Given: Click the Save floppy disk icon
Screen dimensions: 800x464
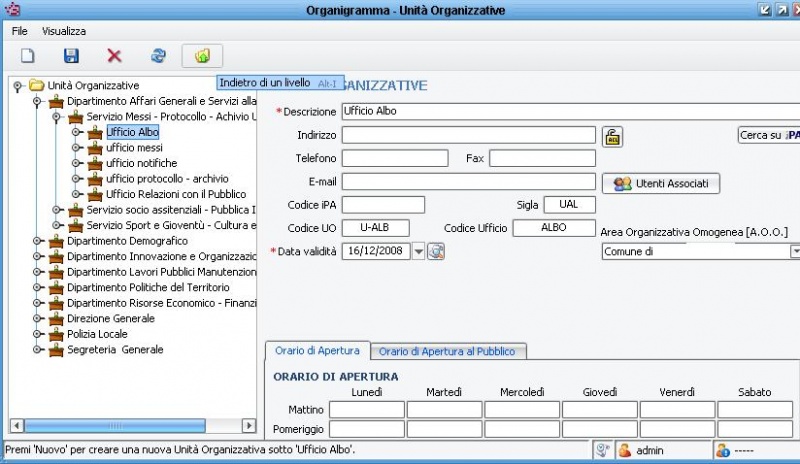Looking at the screenshot, I should click(x=71, y=57).
